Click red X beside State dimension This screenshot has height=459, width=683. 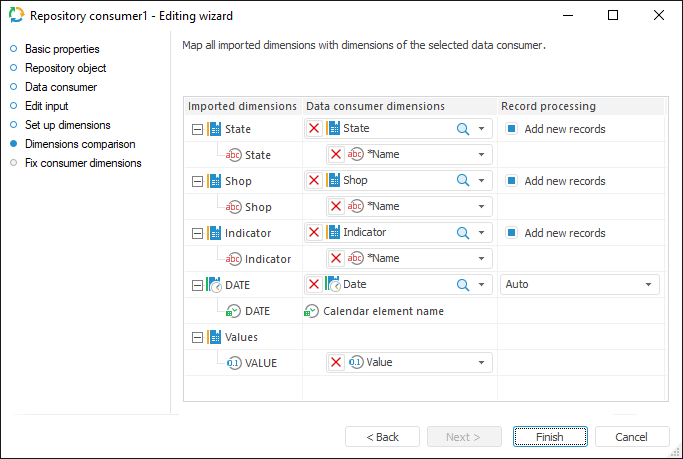click(314, 128)
